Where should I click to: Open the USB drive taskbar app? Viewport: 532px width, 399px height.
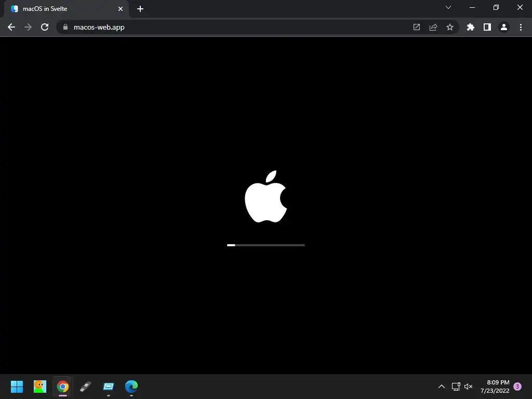tap(86, 387)
